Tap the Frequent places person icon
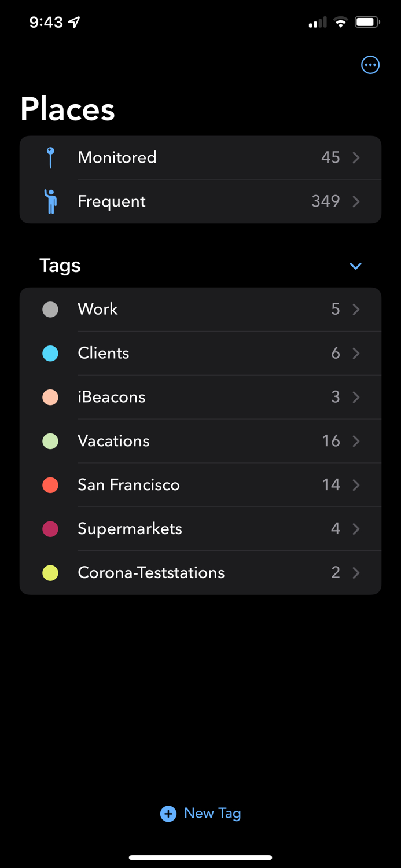 click(50, 201)
